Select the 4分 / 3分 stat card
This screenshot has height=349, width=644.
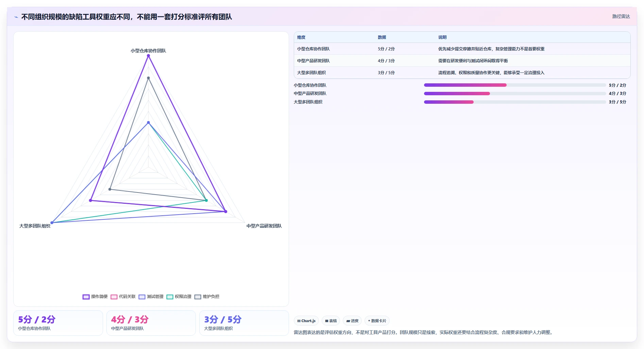click(151, 323)
